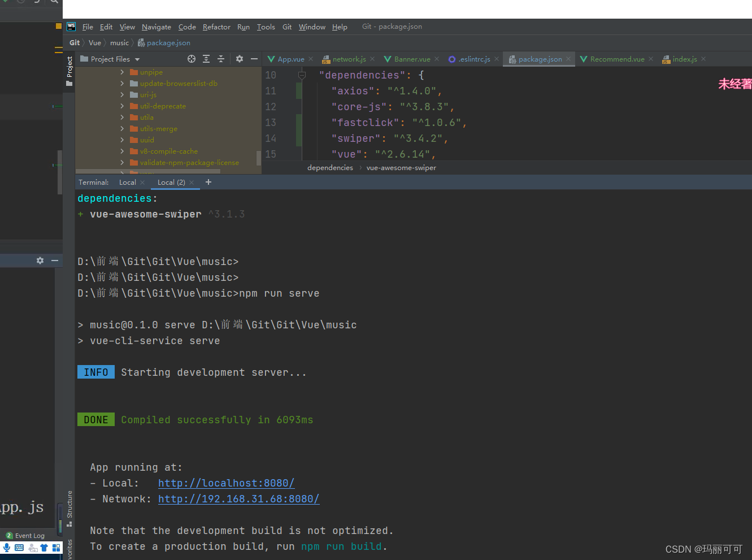Click the four-squares icon in input toolbar
This screenshot has width=752, height=560.
tap(56, 548)
